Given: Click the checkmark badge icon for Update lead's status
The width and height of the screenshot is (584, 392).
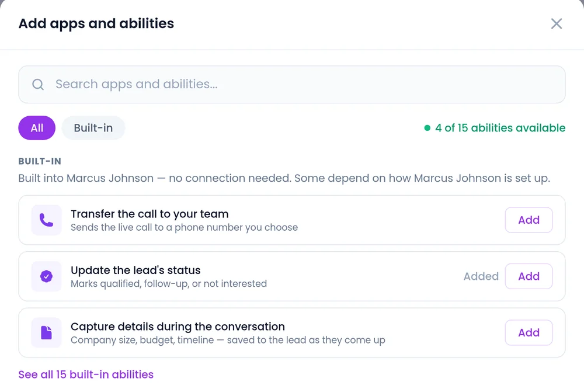Looking at the screenshot, I should tap(47, 276).
